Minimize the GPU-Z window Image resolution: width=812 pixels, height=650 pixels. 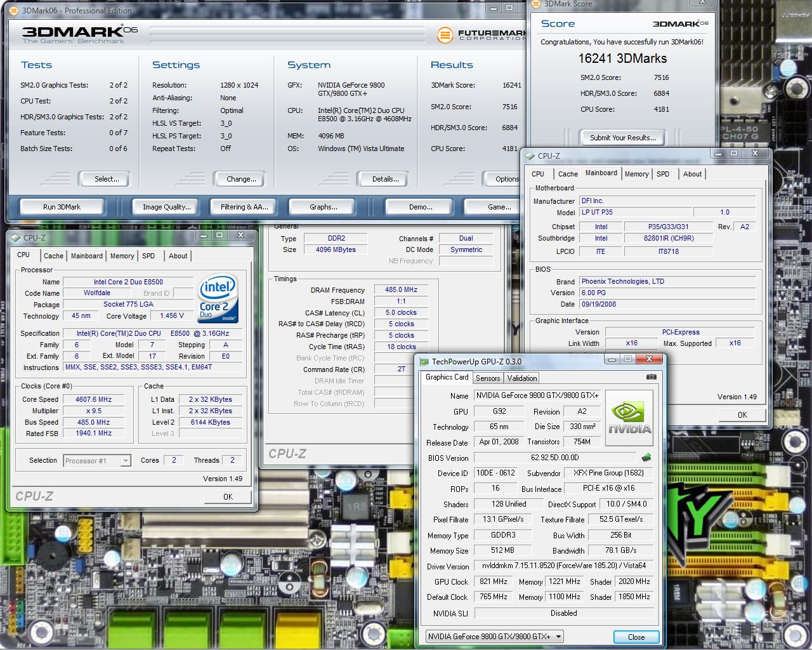point(612,359)
